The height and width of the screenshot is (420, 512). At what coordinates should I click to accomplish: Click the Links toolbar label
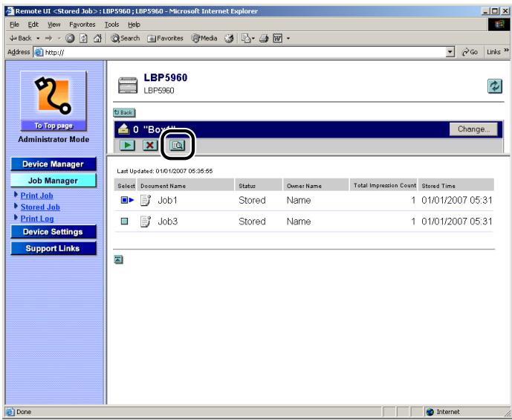pos(493,52)
